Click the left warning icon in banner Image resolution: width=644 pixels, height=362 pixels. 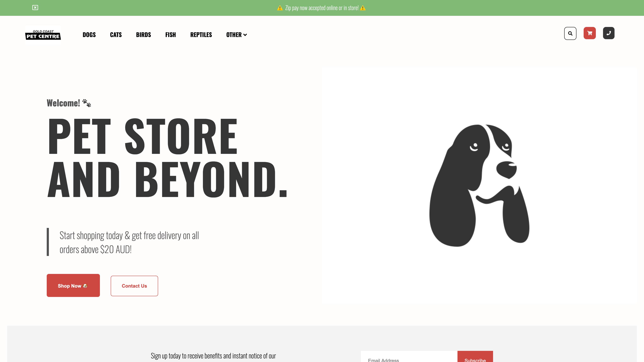click(x=280, y=8)
